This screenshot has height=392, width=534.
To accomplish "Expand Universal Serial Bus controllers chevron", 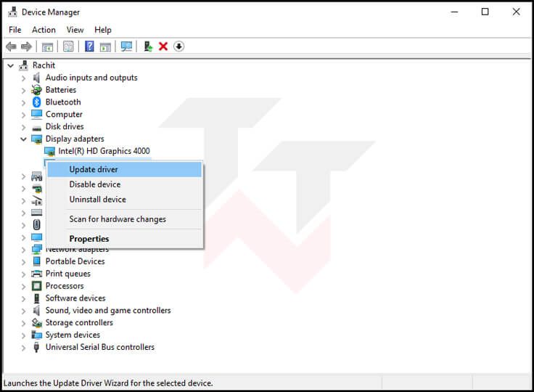I will coord(23,348).
